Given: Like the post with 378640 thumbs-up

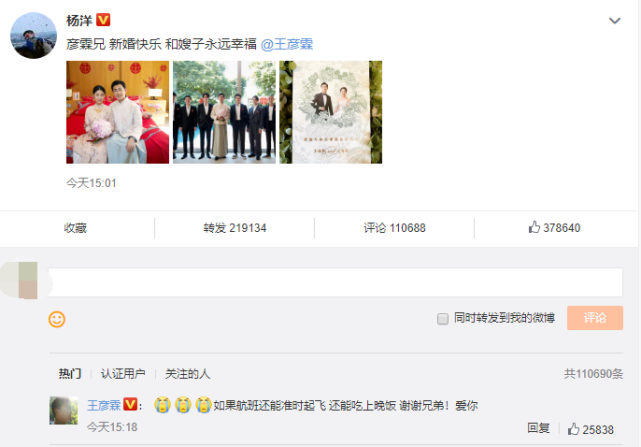Looking at the screenshot, I should tap(554, 228).
